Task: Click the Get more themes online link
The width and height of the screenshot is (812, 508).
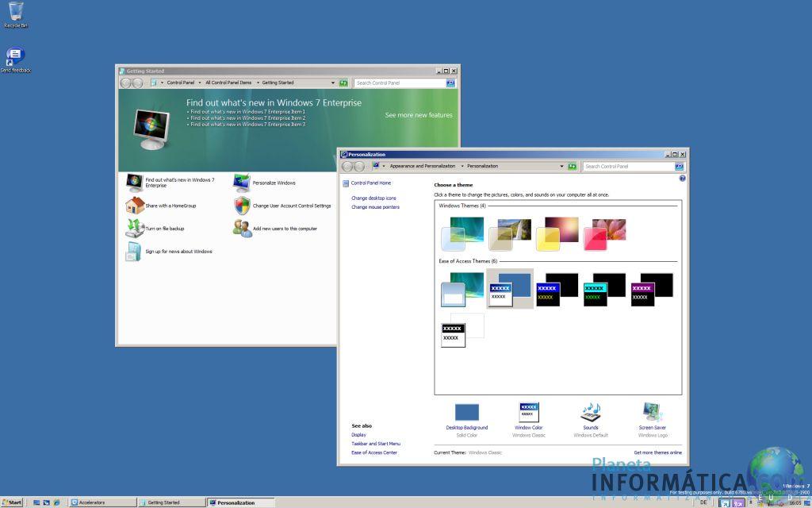Action: [657, 452]
